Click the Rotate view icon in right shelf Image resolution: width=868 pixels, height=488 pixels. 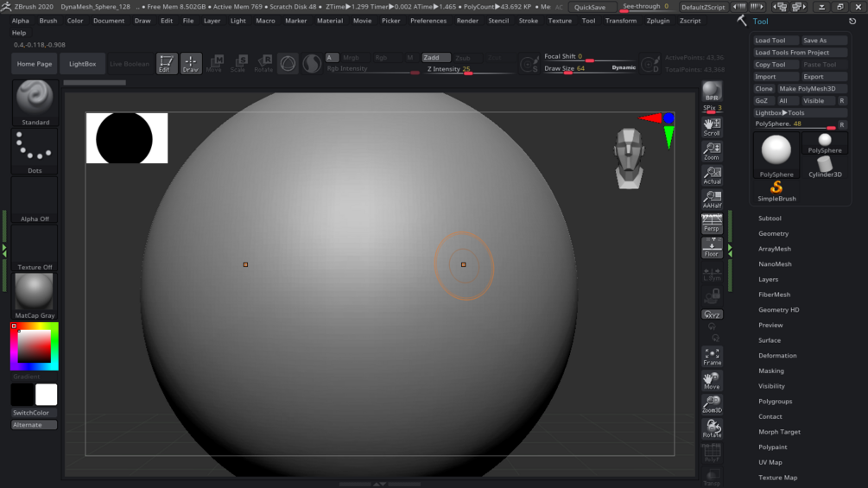[712, 428]
